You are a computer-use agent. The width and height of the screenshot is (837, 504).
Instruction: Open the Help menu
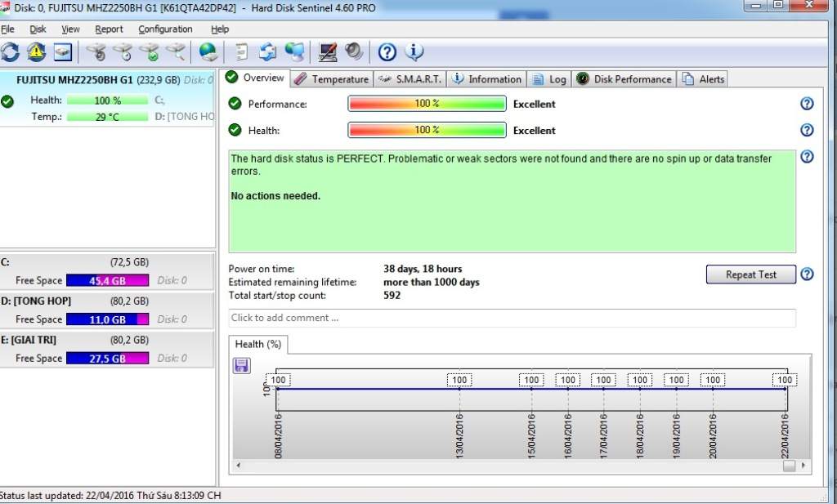tap(220, 29)
